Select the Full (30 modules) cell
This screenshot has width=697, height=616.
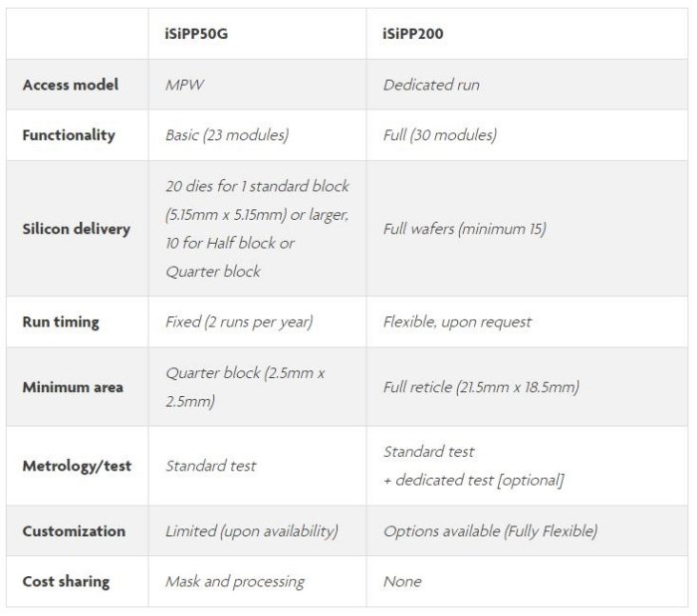click(x=439, y=135)
